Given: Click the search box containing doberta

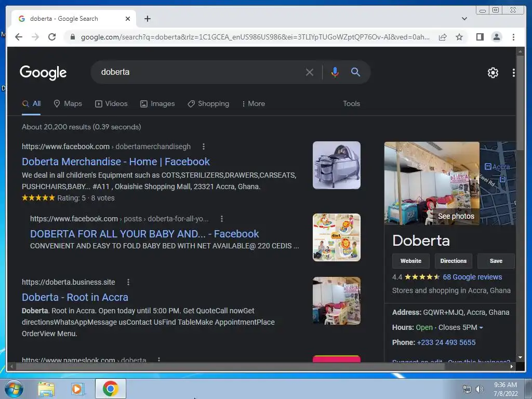Looking at the screenshot, I should (200, 72).
